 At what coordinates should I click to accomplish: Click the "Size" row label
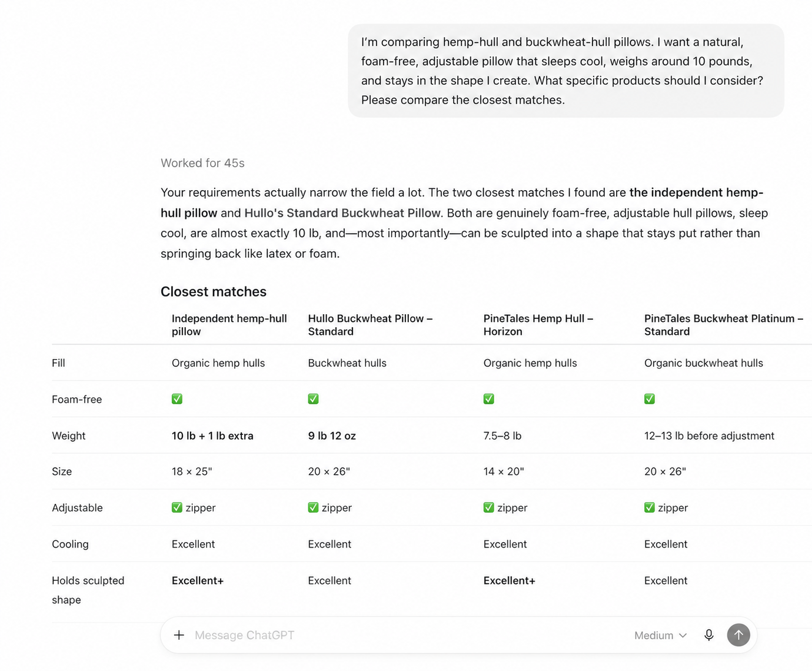point(62,471)
